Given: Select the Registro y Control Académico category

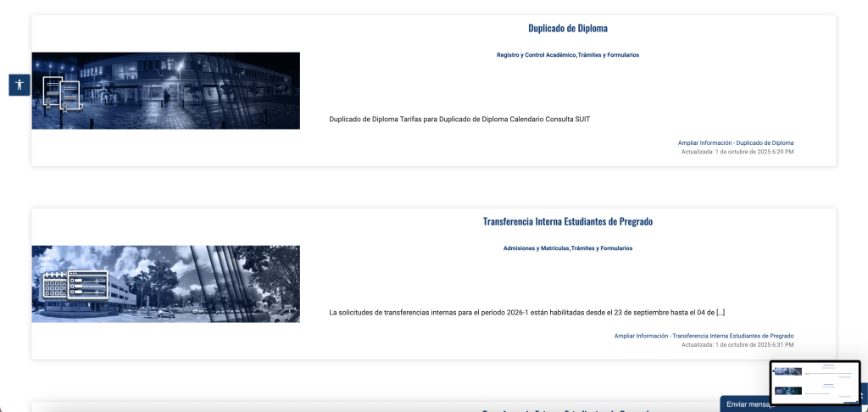Looking at the screenshot, I should (x=536, y=55).
